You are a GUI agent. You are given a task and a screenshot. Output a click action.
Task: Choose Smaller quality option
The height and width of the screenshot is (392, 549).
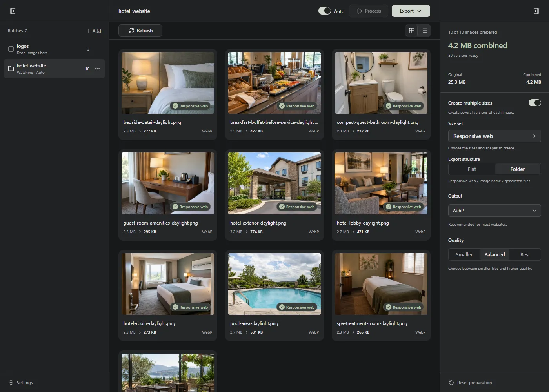click(464, 254)
